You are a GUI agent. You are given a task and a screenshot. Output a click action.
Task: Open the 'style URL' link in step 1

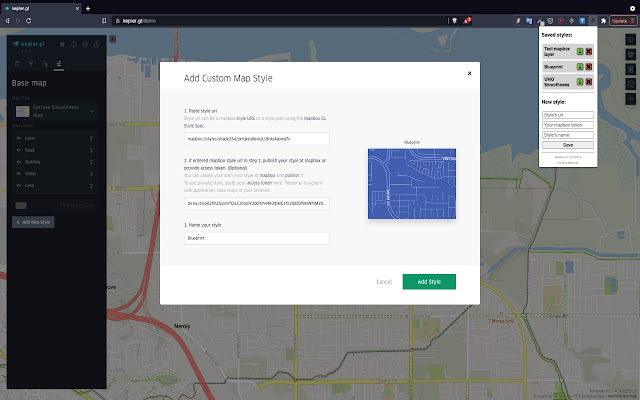[x=245, y=118]
